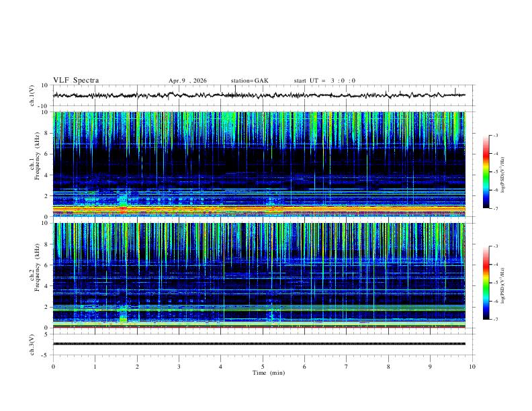The width and height of the screenshot is (532, 411).
Task: Click the "ch.3(V)" axis label
Action: click(x=32, y=345)
